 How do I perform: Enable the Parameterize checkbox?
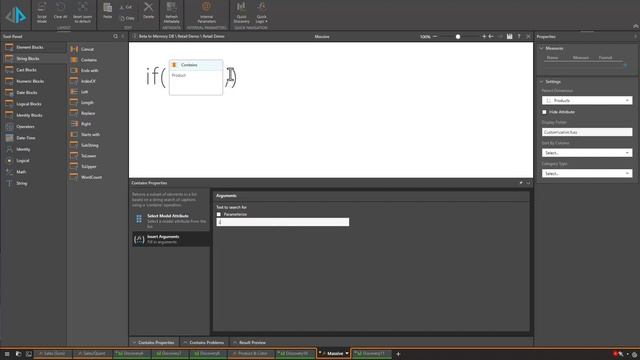(x=219, y=214)
